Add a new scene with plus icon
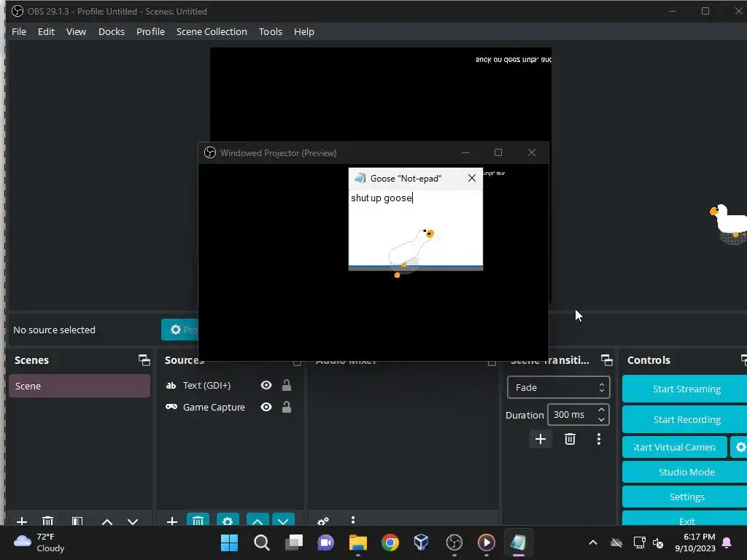This screenshot has height=560, width=747. coord(21,521)
